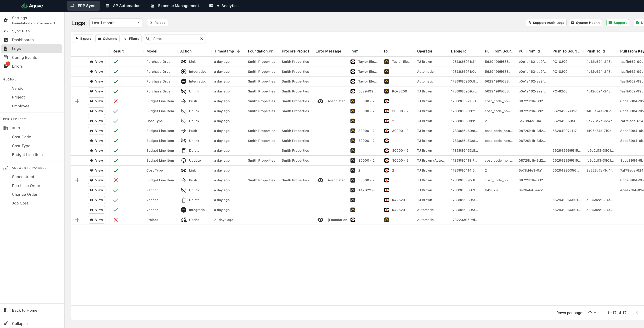The height and width of the screenshot is (328, 644).
Task: Switch to the AP Automation tab
Action: [123, 6]
